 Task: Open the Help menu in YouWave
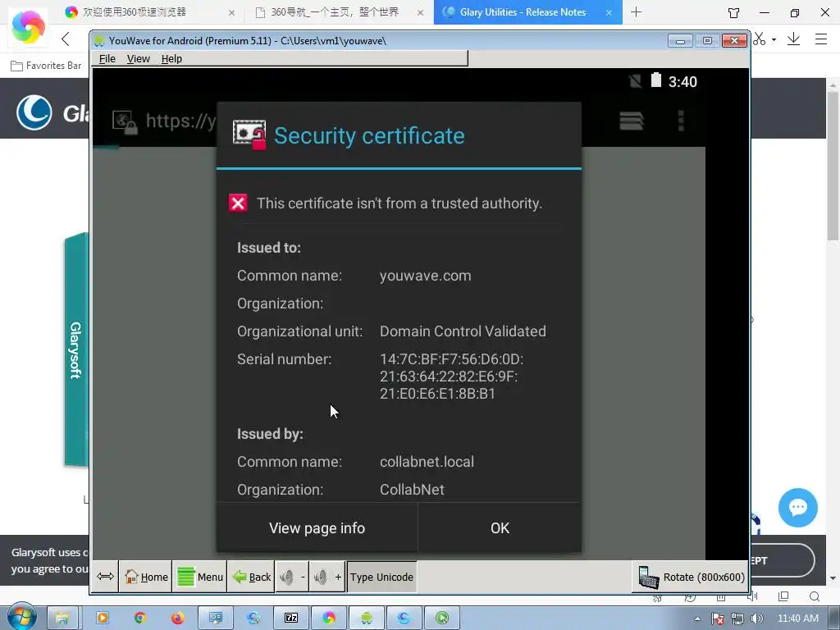pos(171,58)
